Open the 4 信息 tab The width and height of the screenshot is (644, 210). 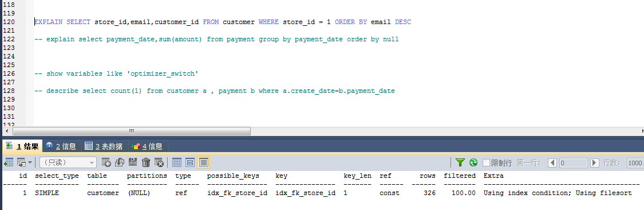click(x=147, y=146)
